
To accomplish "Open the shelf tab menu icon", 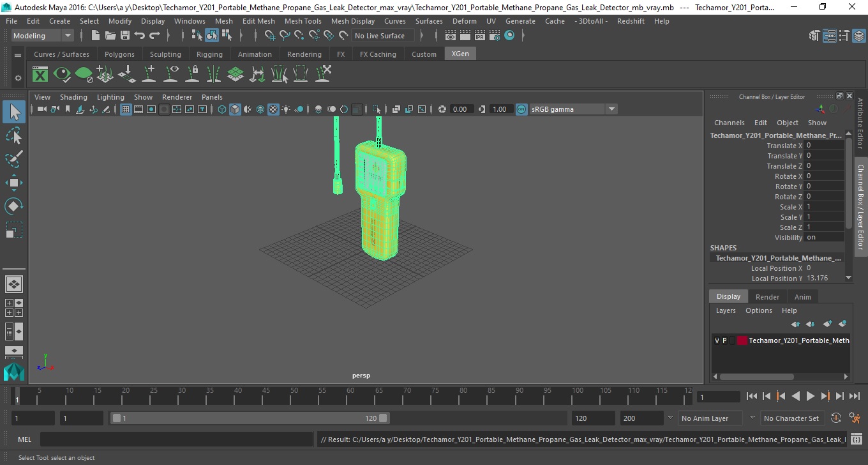I will click(18, 55).
